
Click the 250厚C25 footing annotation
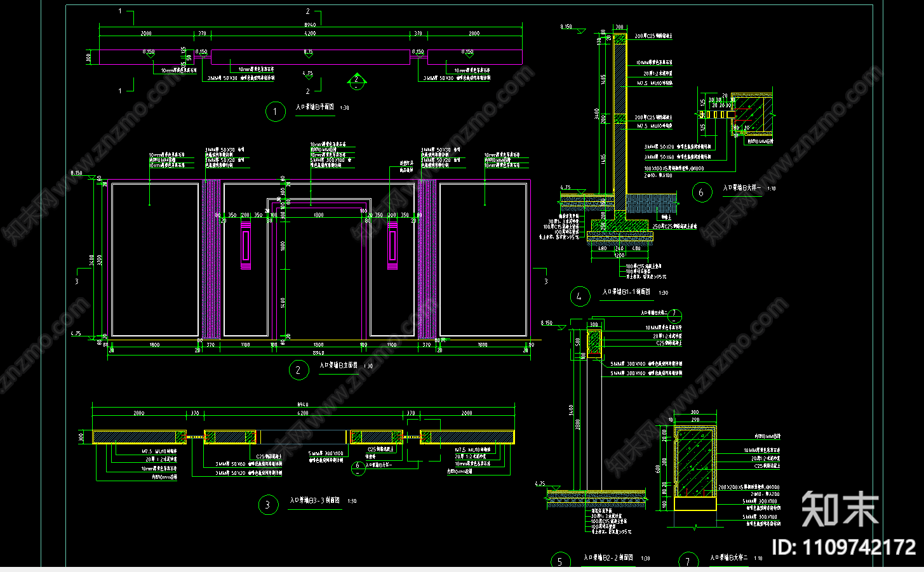pos(674,226)
